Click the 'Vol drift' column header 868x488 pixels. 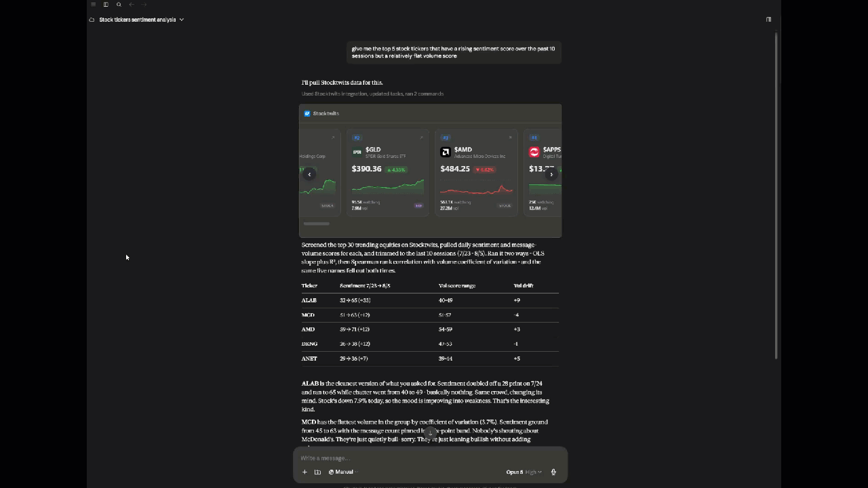524,285
